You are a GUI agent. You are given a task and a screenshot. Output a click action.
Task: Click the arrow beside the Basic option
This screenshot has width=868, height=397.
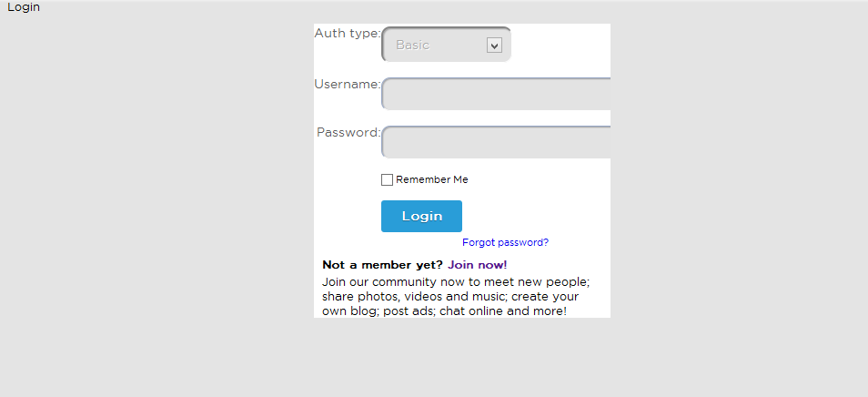494,46
